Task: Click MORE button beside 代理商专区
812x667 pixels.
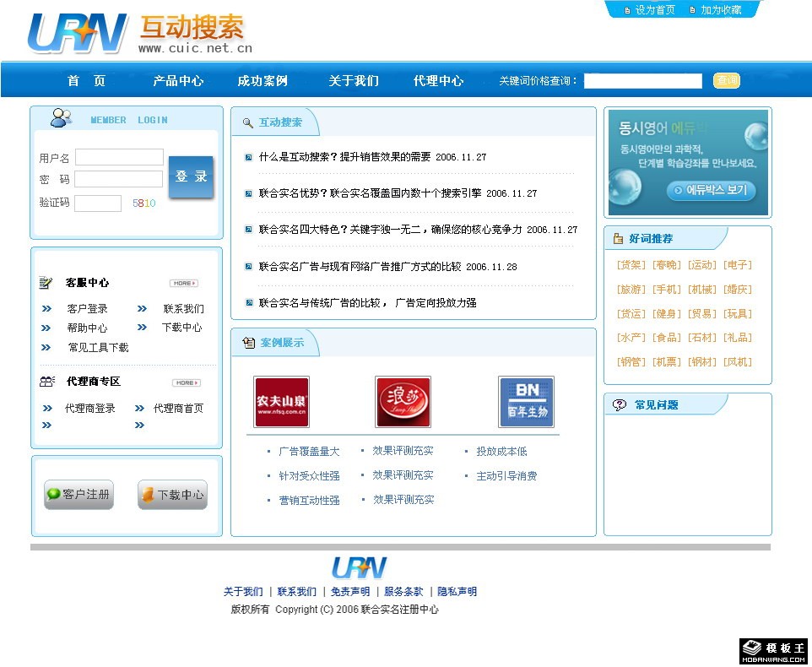Action: coord(187,382)
